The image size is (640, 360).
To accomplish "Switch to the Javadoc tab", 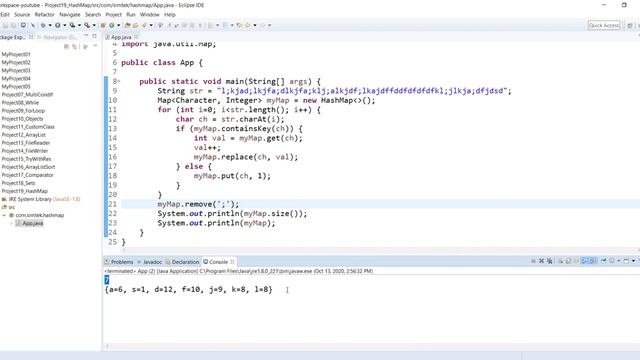I will click(150, 262).
